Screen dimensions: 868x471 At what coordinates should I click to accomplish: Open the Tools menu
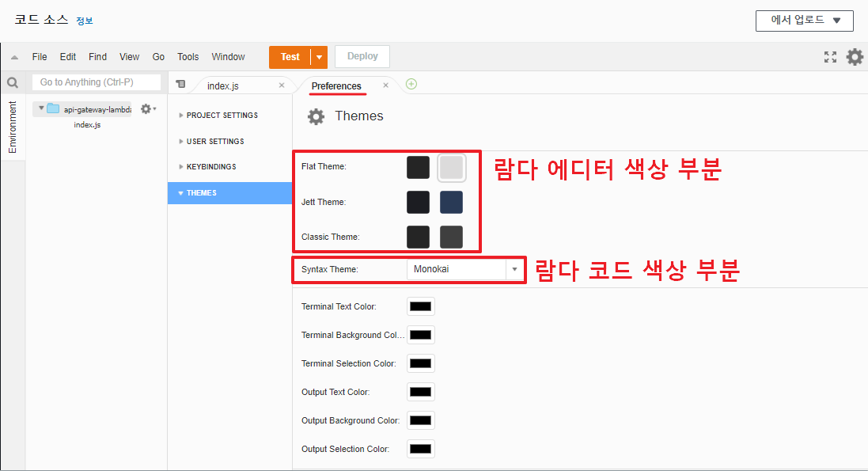point(188,57)
